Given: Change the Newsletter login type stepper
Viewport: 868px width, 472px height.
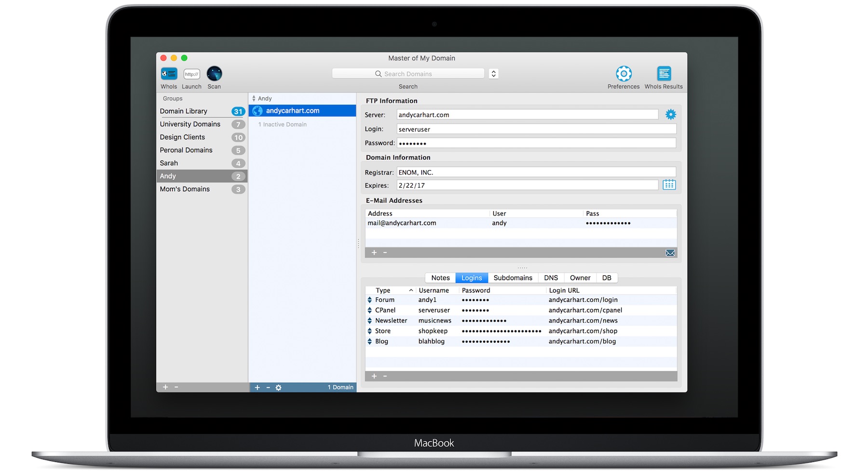Looking at the screenshot, I should coord(369,321).
